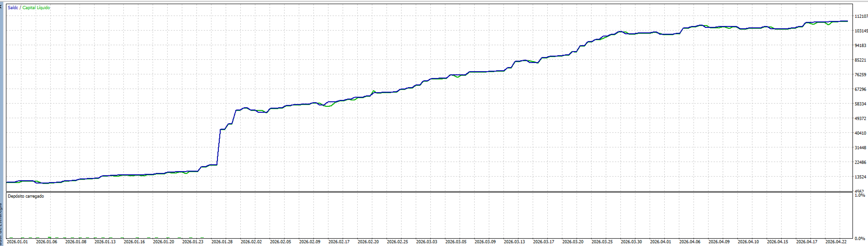Image resolution: width=868 pixels, height=246 pixels.
Task: Click the 2026.03.30 date label
Action: click(x=631, y=242)
